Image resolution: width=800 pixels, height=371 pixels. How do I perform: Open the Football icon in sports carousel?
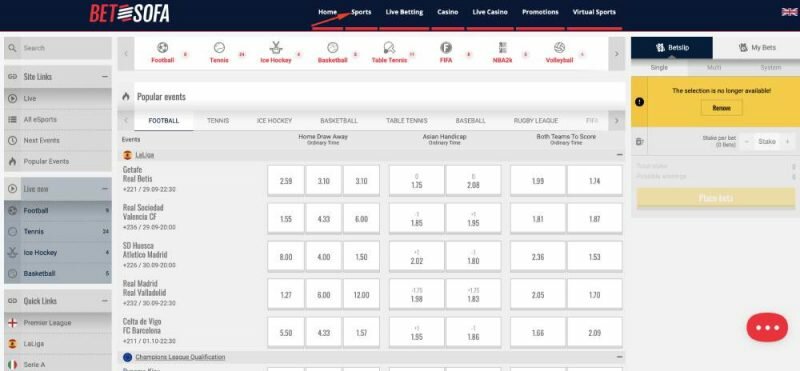click(163, 48)
